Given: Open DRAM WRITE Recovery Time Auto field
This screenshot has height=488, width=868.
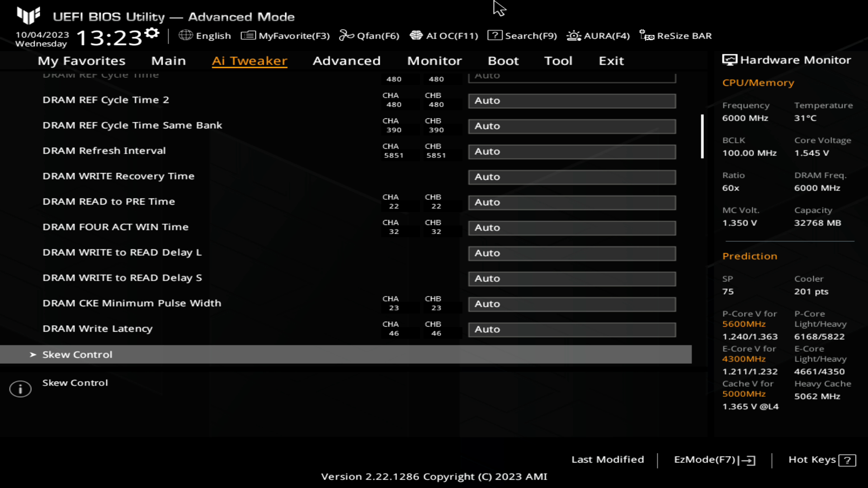Looking at the screenshot, I should point(572,177).
